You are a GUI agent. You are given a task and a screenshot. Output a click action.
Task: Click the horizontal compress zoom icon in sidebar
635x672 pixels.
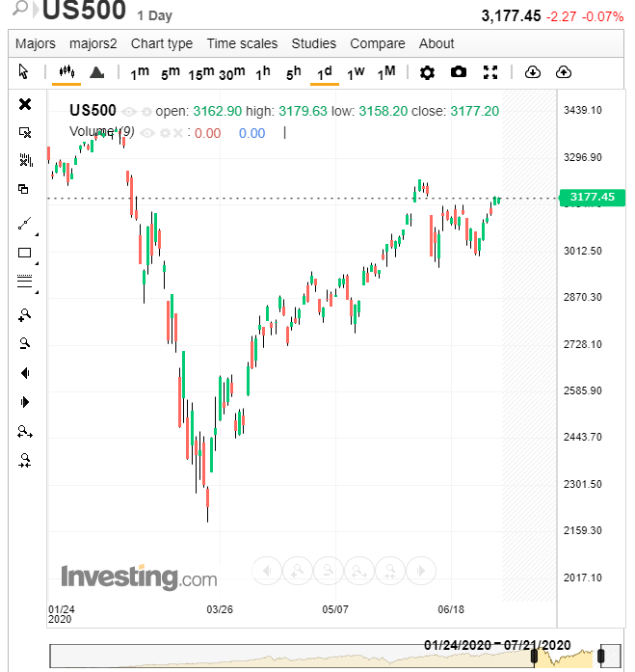coord(24,460)
